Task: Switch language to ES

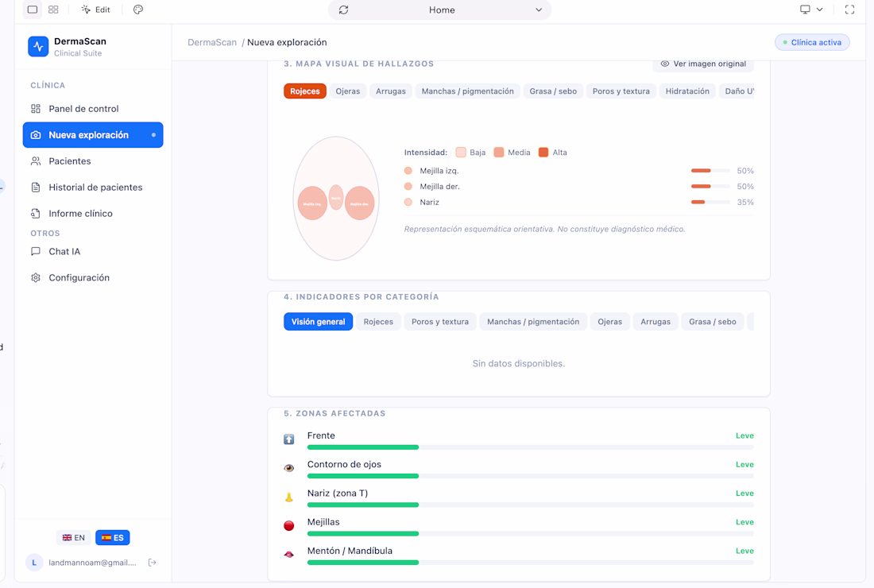Action: click(113, 538)
